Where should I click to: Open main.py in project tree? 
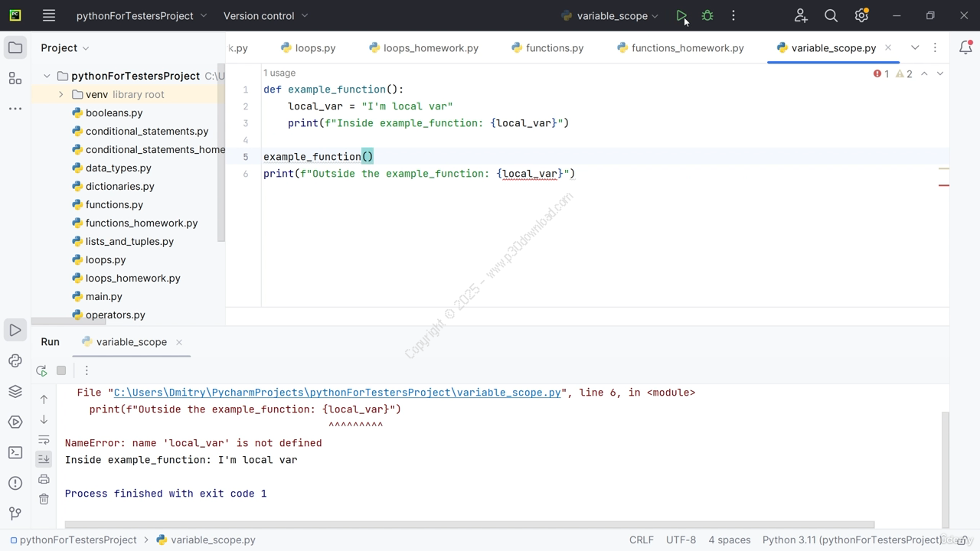coord(103,296)
